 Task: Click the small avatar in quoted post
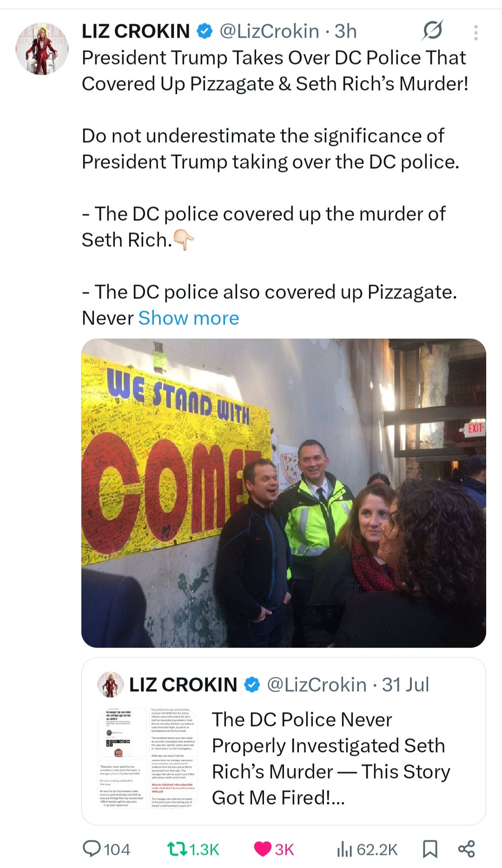coord(111,684)
